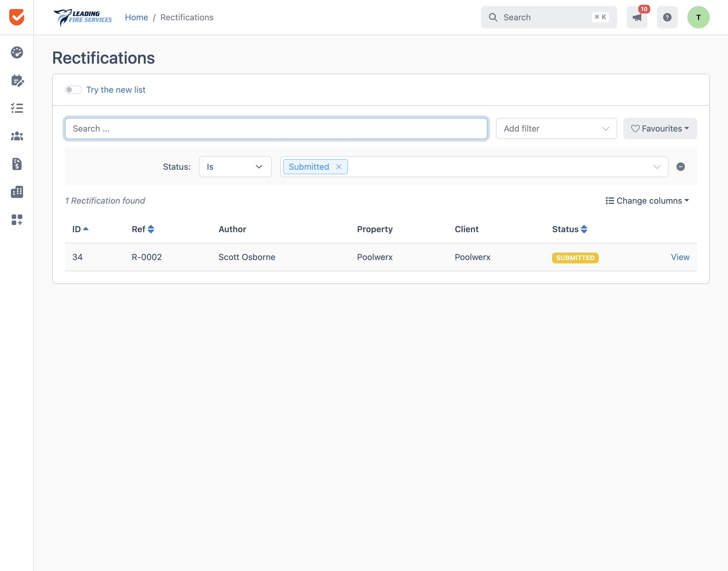728x571 pixels.
Task: Sort by Ref column arrows
Action: coord(151,229)
